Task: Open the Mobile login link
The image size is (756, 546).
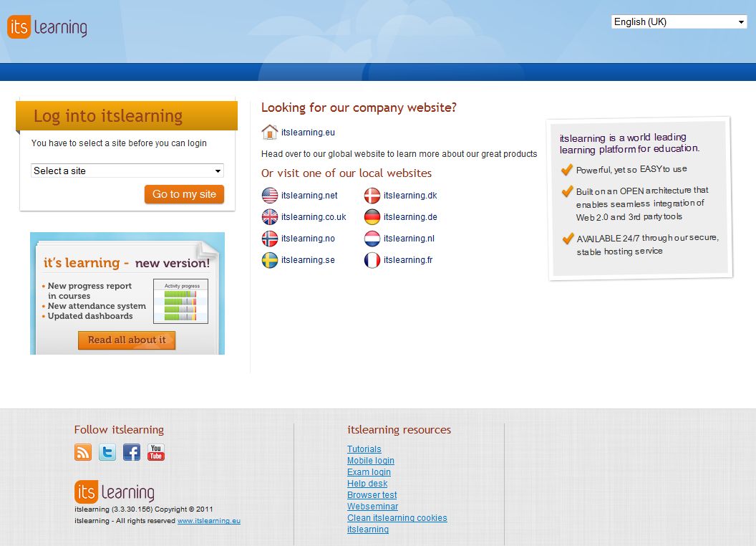Action: (371, 461)
